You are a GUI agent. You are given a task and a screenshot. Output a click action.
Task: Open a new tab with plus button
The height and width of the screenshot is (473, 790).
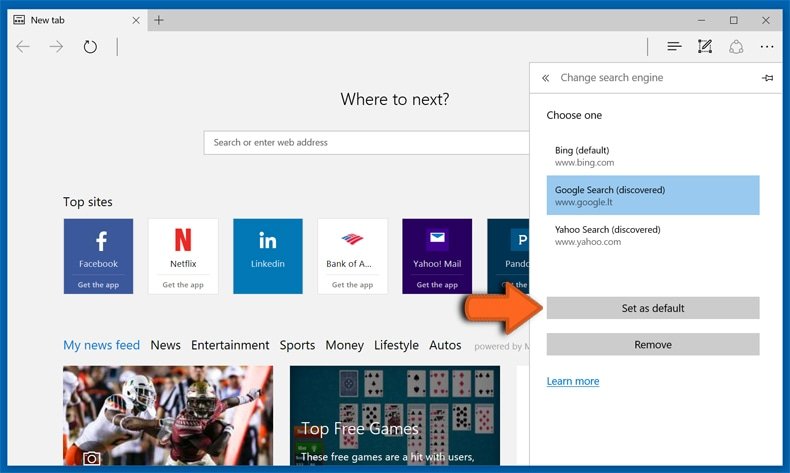pyautogui.click(x=159, y=20)
